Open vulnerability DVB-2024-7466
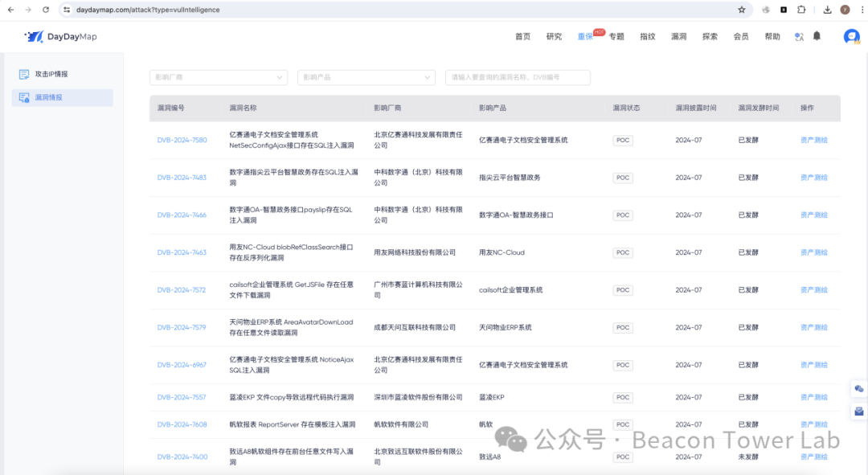The width and height of the screenshot is (868, 475). (182, 215)
